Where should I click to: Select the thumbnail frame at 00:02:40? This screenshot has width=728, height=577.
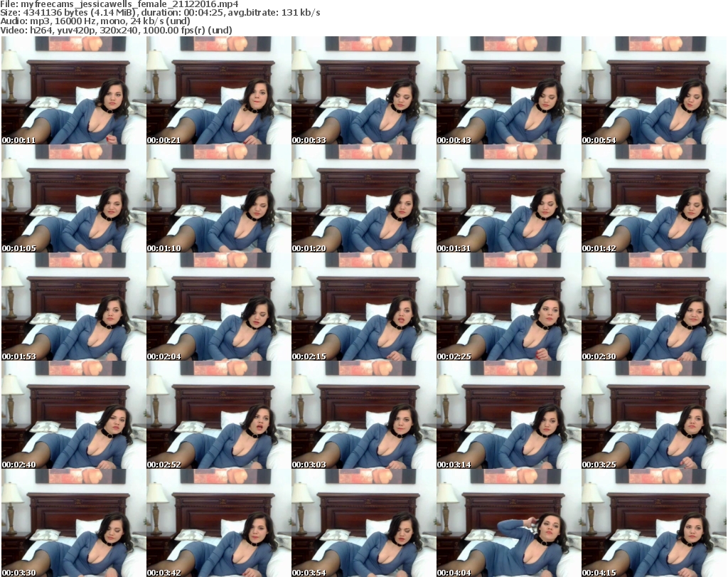click(74, 415)
